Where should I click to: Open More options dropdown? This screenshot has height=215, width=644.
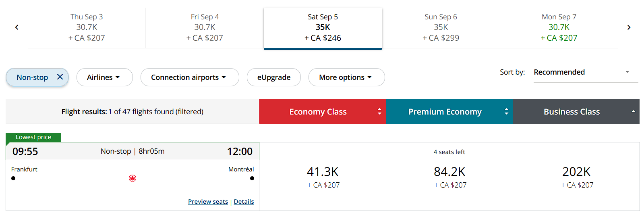pyautogui.click(x=346, y=77)
